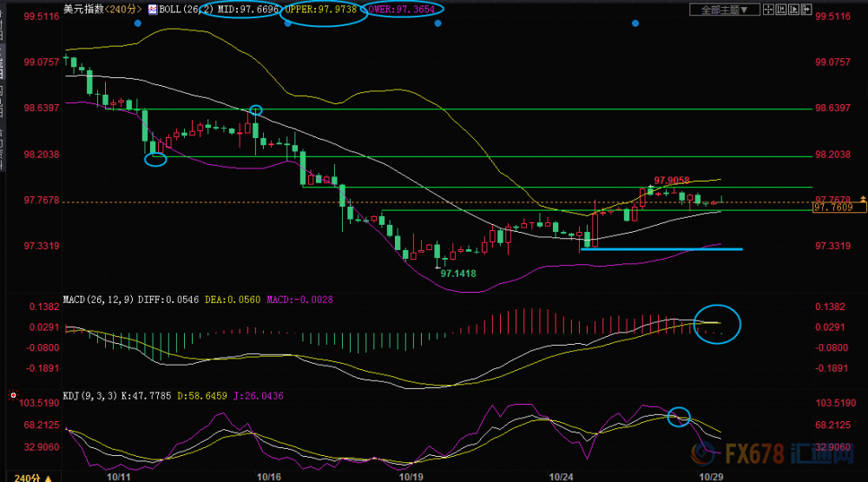Click the MACD(26,12,9) indicator label
Screen dimensions: 868x482
(99, 300)
